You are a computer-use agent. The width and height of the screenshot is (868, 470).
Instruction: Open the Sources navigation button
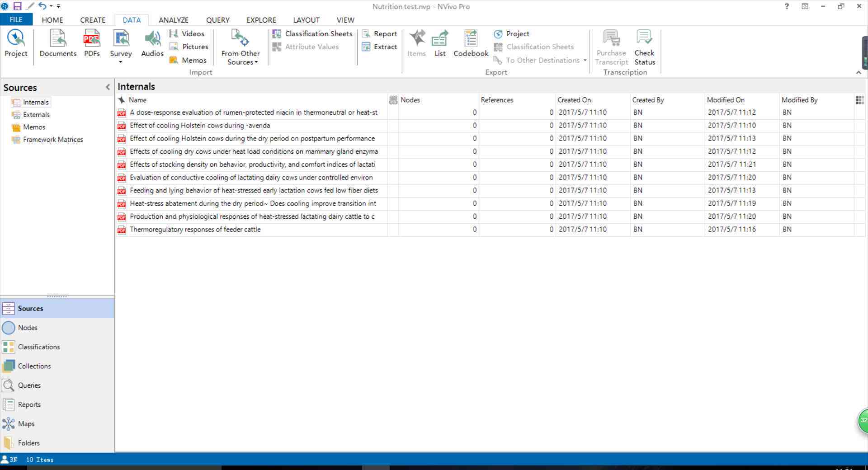pyautogui.click(x=57, y=308)
